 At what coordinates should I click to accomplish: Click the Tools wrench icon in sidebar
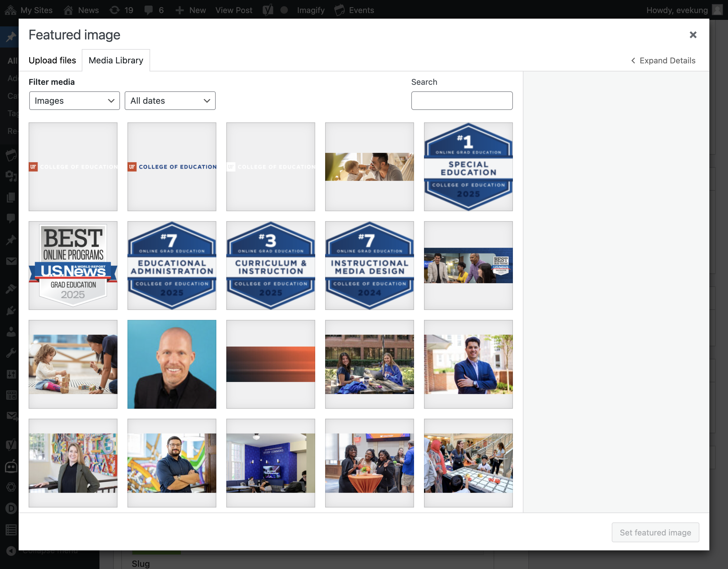(x=11, y=353)
